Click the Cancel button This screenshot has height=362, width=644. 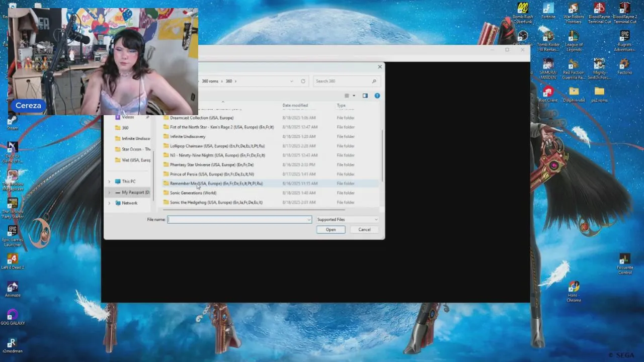tap(364, 230)
